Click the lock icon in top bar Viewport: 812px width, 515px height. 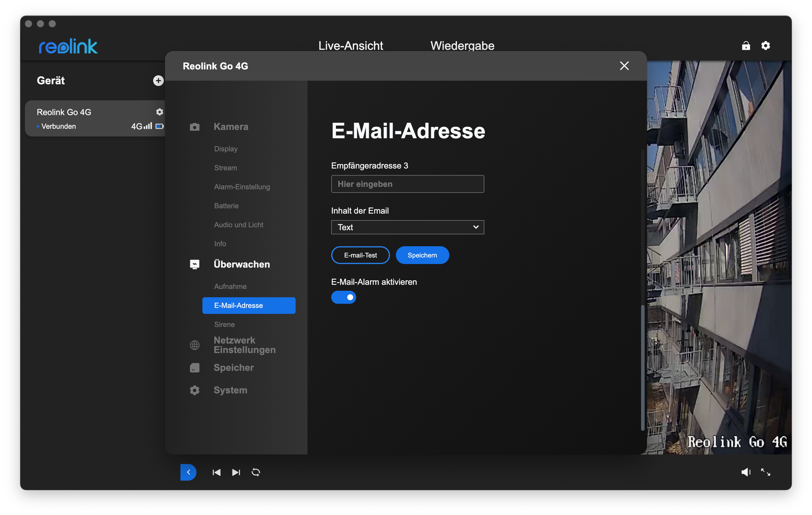[x=746, y=45]
